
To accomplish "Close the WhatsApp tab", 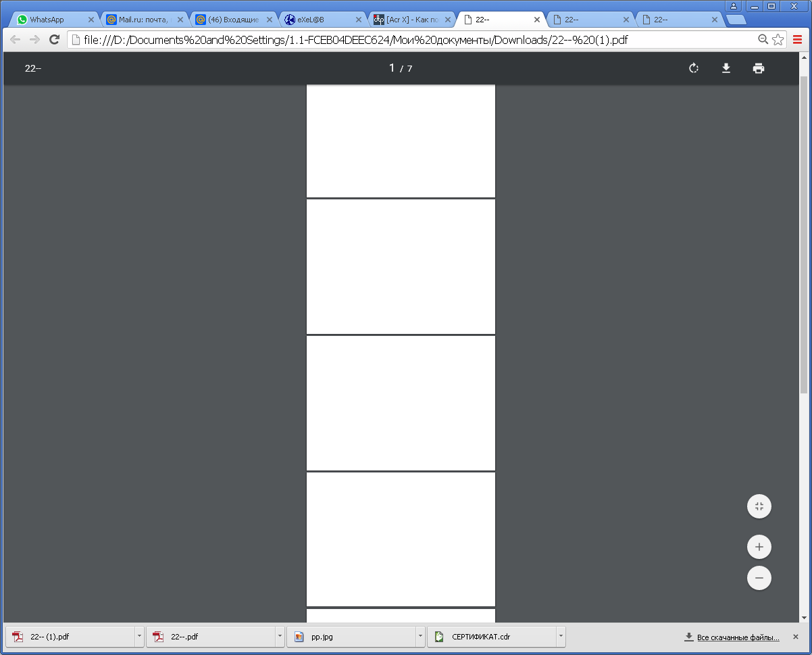I will (91, 20).
